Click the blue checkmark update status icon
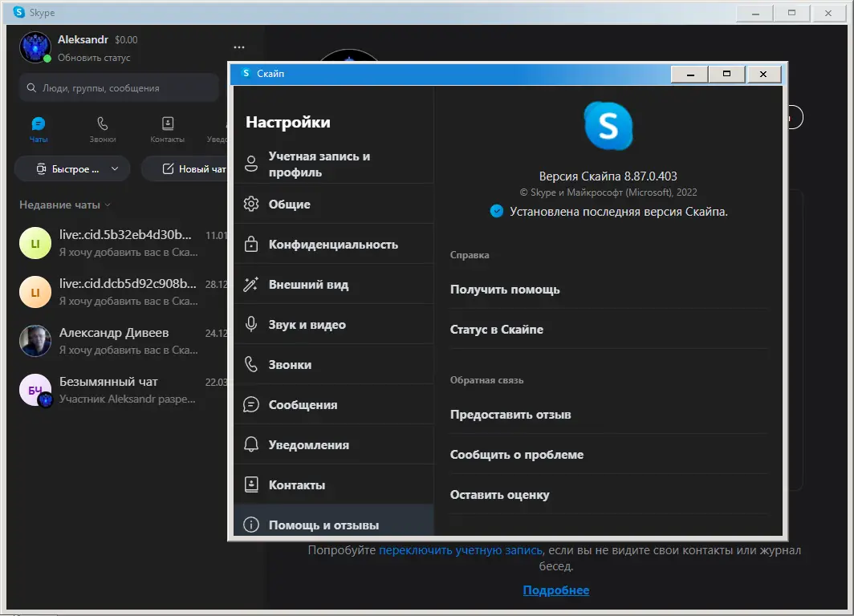Screen dimensions: 854x616 [x=497, y=211]
